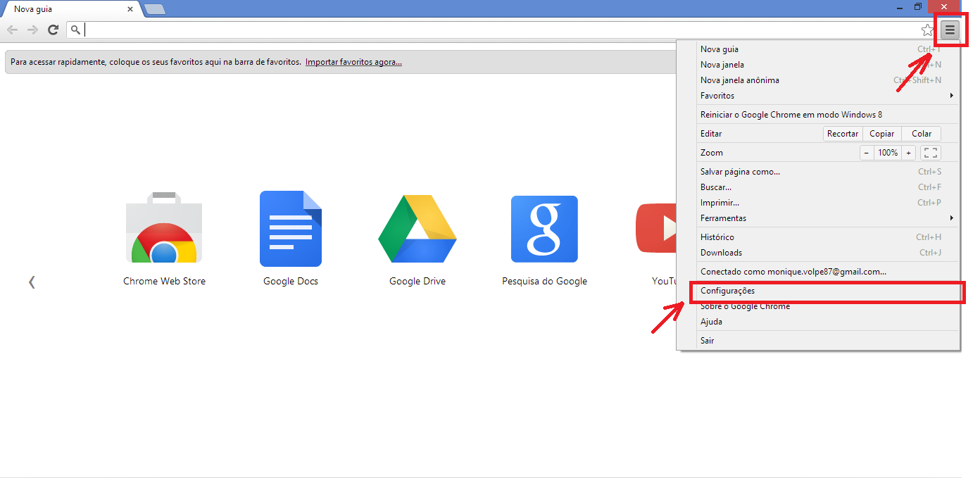Image resolution: width=980 pixels, height=478 pixels.
Task: Click the Copiar button
Action: point(881,134)
